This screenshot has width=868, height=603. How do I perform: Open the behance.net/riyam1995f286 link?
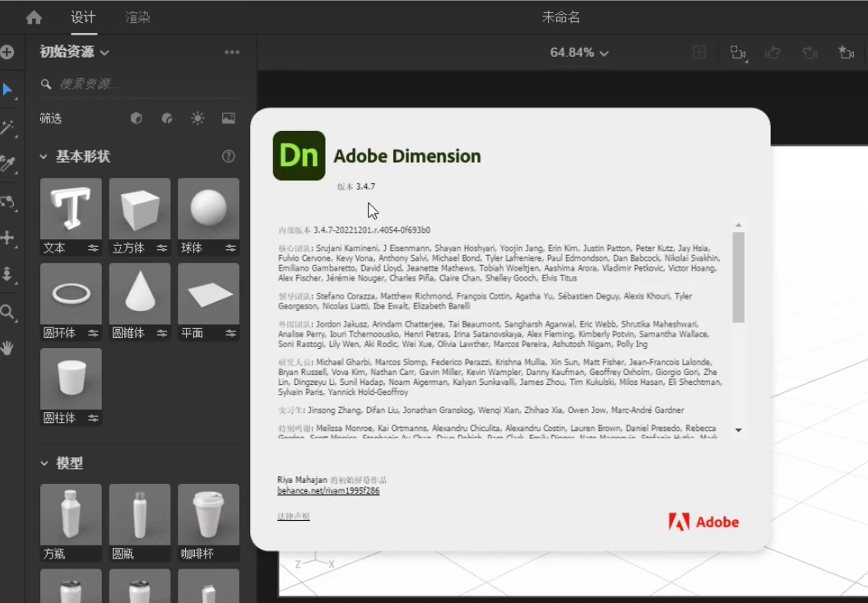[x=328, y=491]
